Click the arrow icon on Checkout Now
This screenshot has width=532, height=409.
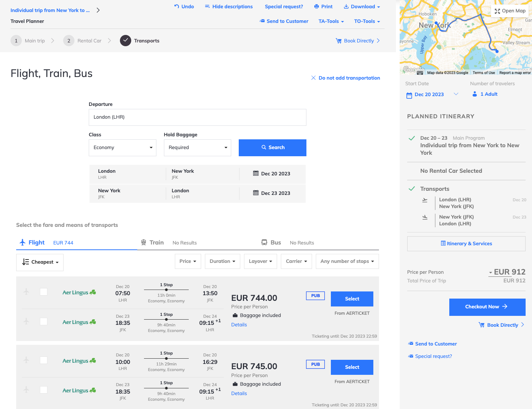coord(505,306)
